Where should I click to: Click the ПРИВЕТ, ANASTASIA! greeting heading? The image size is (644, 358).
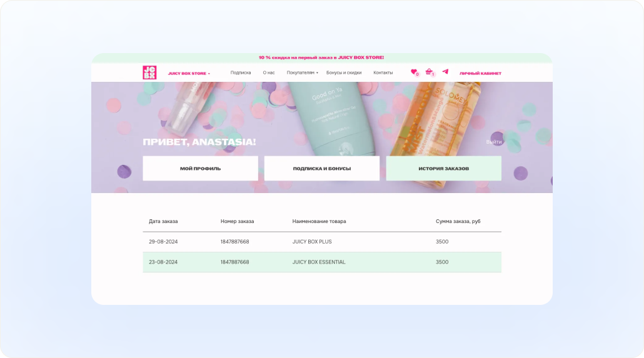pos(199,142)
